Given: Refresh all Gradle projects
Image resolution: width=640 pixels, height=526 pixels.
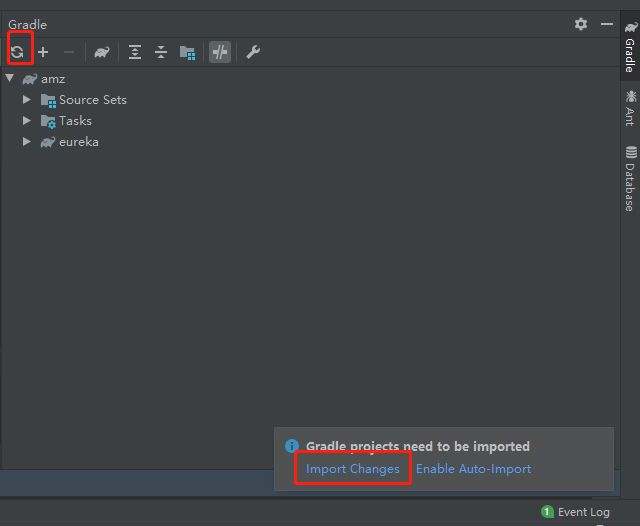Looking at the screenshot, I should click(x=18, y=52).
